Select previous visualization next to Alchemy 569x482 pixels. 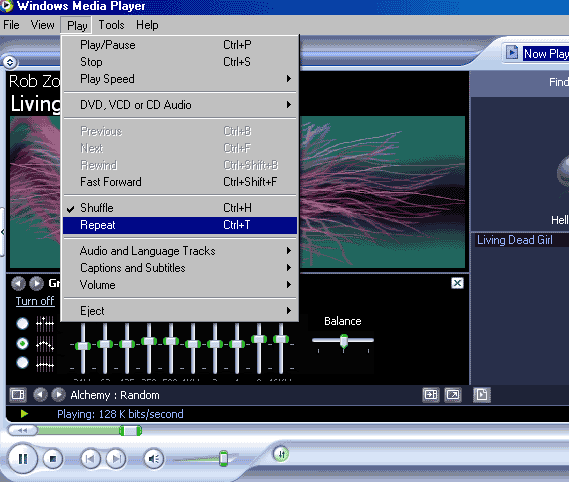click(40, 395)
